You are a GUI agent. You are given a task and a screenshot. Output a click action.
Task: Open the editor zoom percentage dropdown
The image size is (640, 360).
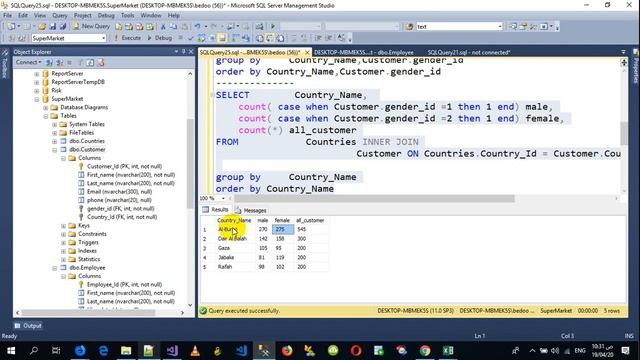223,198
